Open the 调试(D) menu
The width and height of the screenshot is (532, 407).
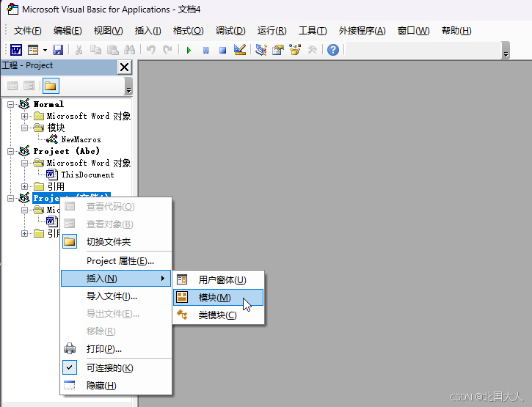[x=230, y=31]
